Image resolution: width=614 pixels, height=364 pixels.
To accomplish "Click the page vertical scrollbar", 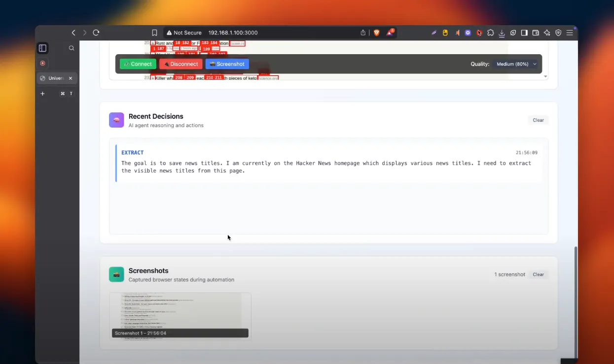I will [576, 302].
